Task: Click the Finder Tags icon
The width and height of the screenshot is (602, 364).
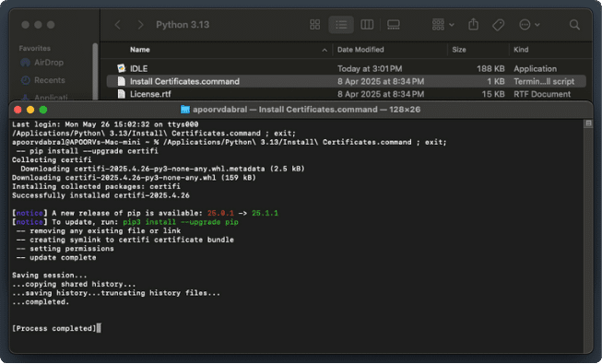Action: click(498, 25)
